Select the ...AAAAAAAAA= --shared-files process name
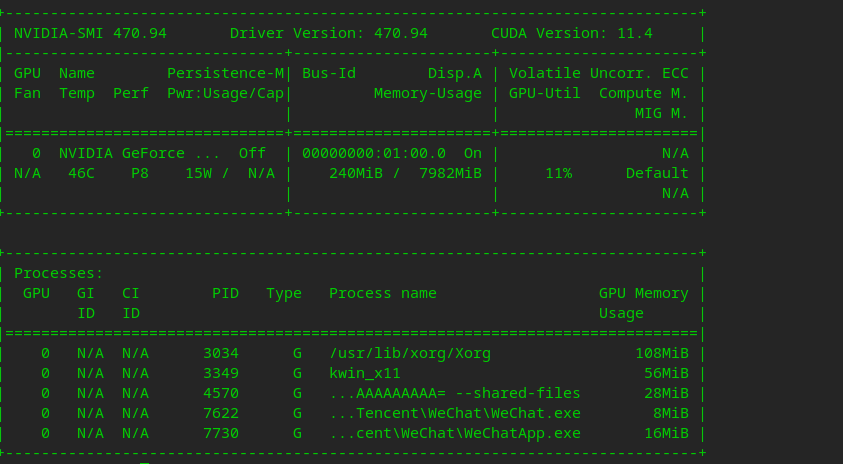The image size is (843, 464). click(x=455, y=394)
